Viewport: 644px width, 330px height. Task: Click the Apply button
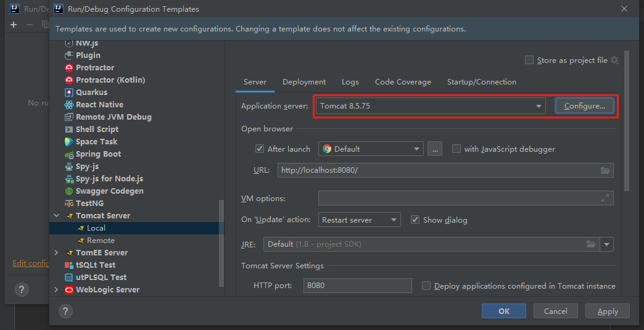[608, 311]
